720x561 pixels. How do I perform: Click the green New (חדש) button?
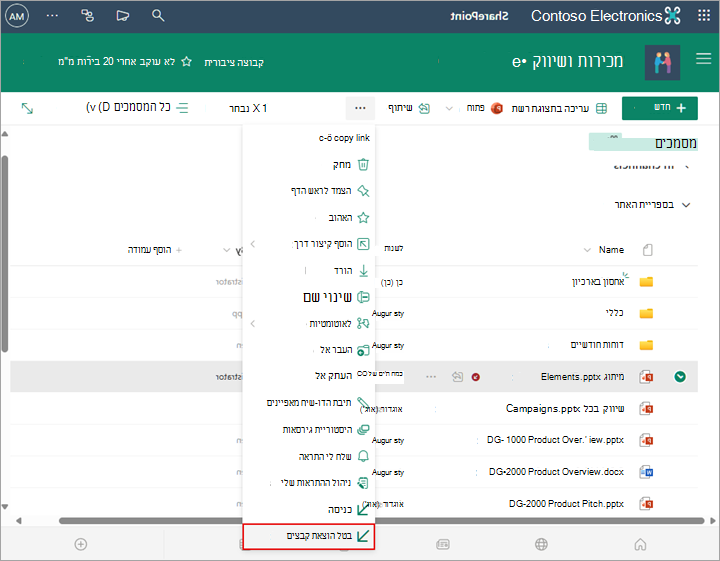click(x=659, y=108)
